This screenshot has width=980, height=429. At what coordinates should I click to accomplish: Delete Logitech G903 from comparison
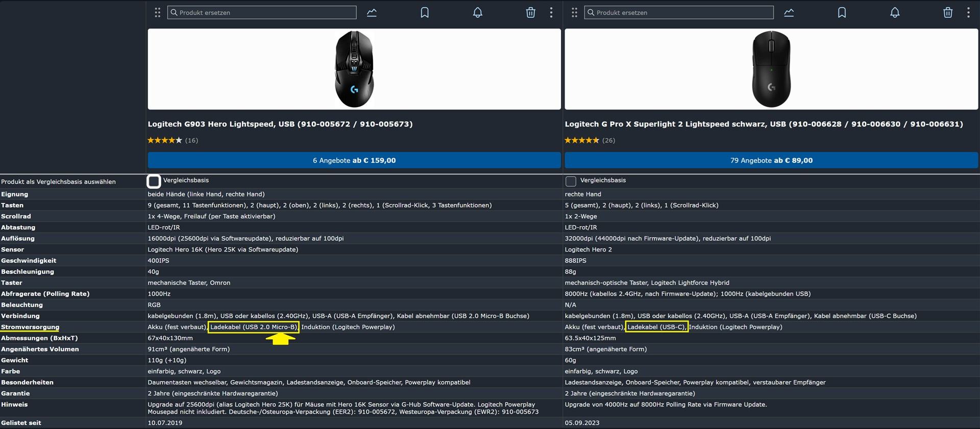point(531,13)
